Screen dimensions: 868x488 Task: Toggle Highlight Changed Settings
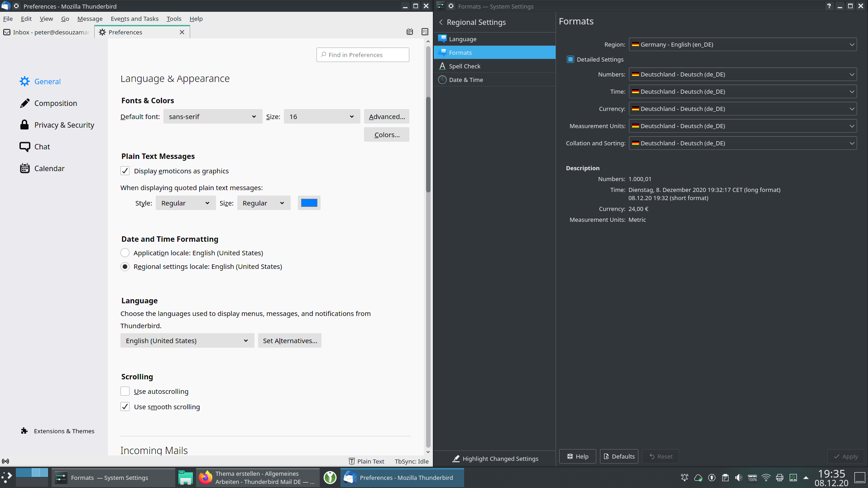[495, 459]
